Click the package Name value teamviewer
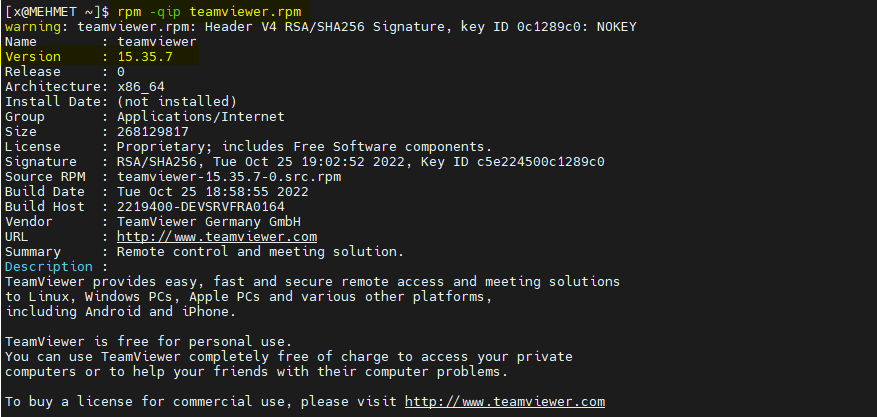The image size is (877, 417). click(x=157, y=41)
